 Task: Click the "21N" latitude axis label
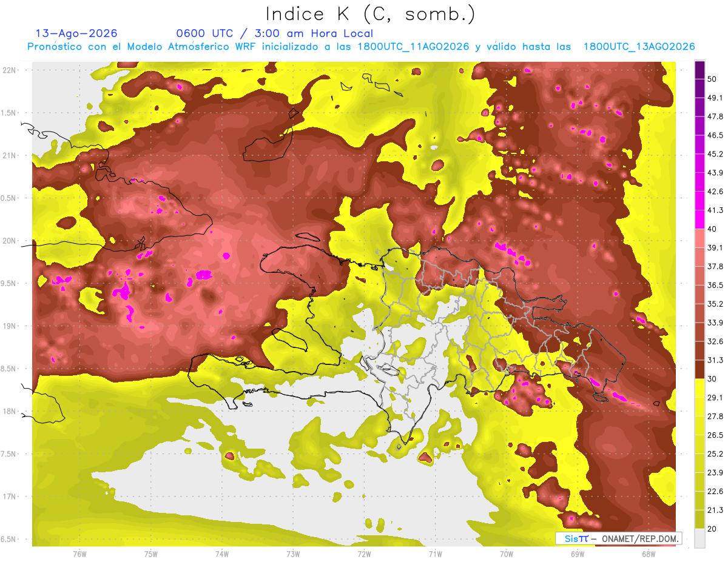point(10,155)
